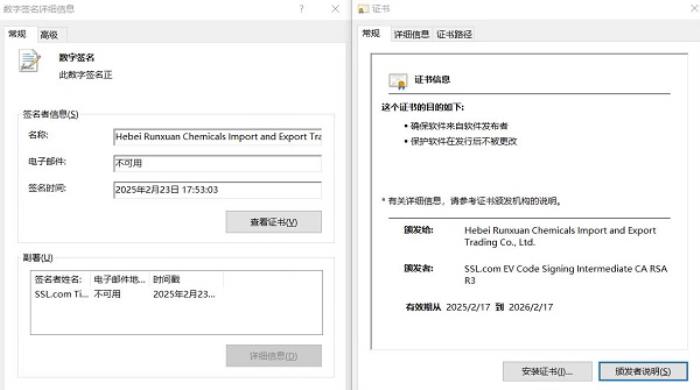Click the 电子邮件 field showing 不可用
The width and height of the screenshot is (700, 390).
tap(217, 163)
